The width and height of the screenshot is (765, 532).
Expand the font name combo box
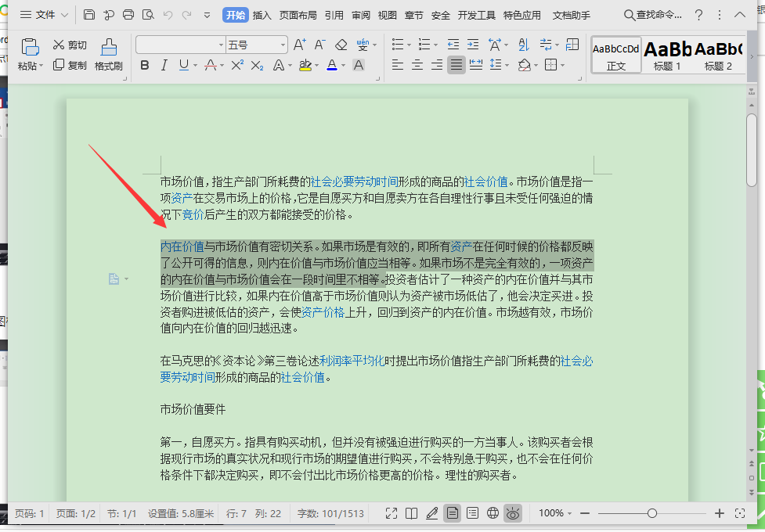(x=218, y=45)
